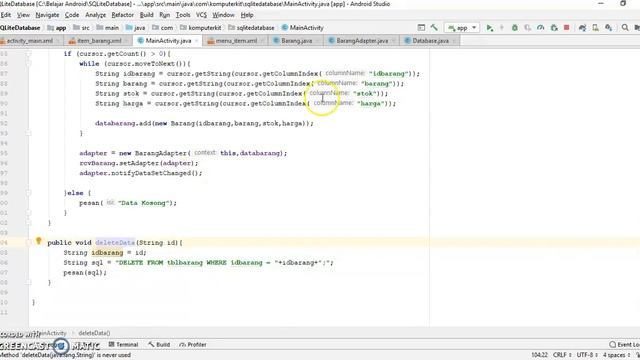Open the View menu

[x=23, y=15]
